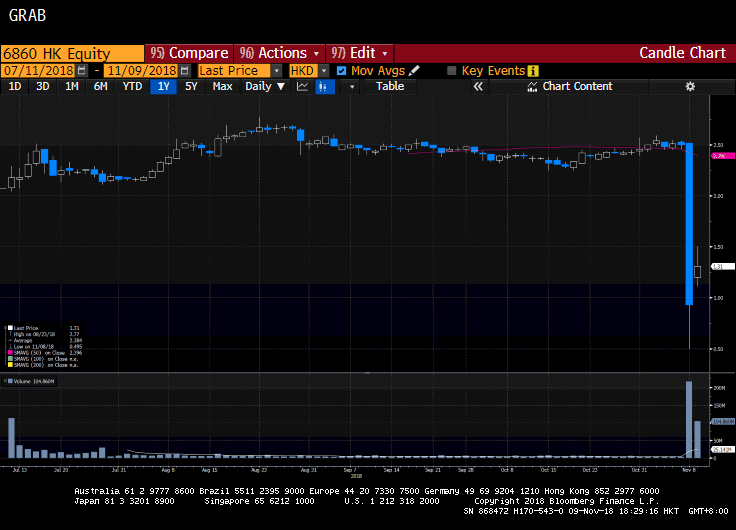Click the start date field 07/11/2018
The height and width of the screenshot is (530, 736).
pyautogui.click(x=38, y=71)
